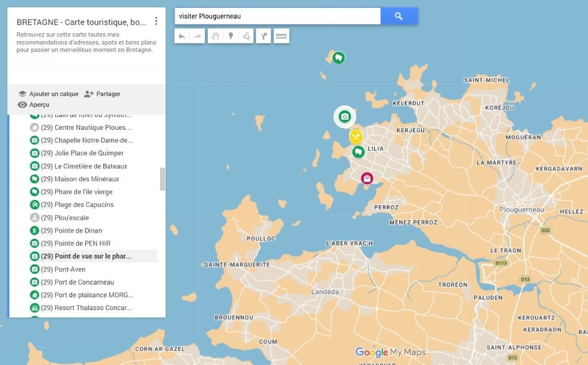Screen dimensions: 588x365
Task: Click the camera icon of 'Chapelle Notre-Dame-de...'
Action: pos(34,140)
